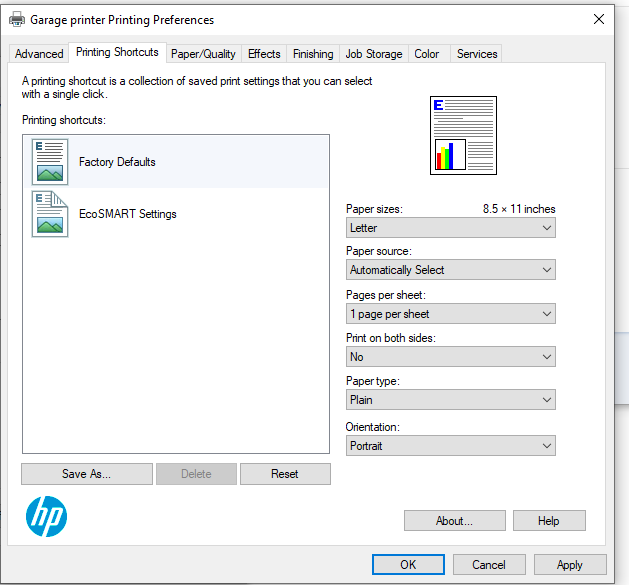This screenshot has width=629, height=585.
Task: Open the Job Storage tab
Action: (374, 54)
